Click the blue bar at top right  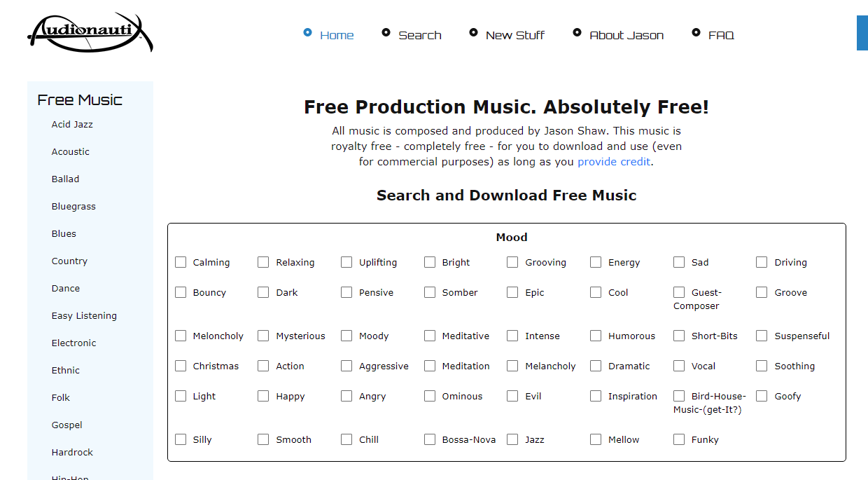(862, 33)
